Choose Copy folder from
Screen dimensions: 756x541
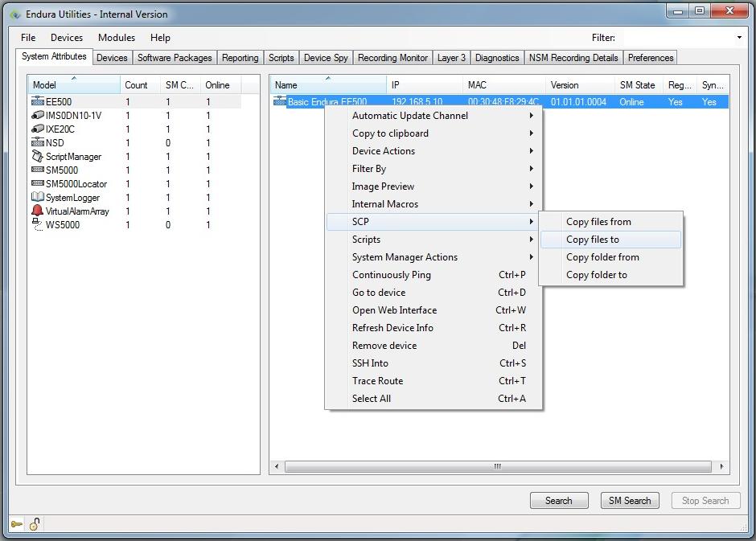click(611, 257)
